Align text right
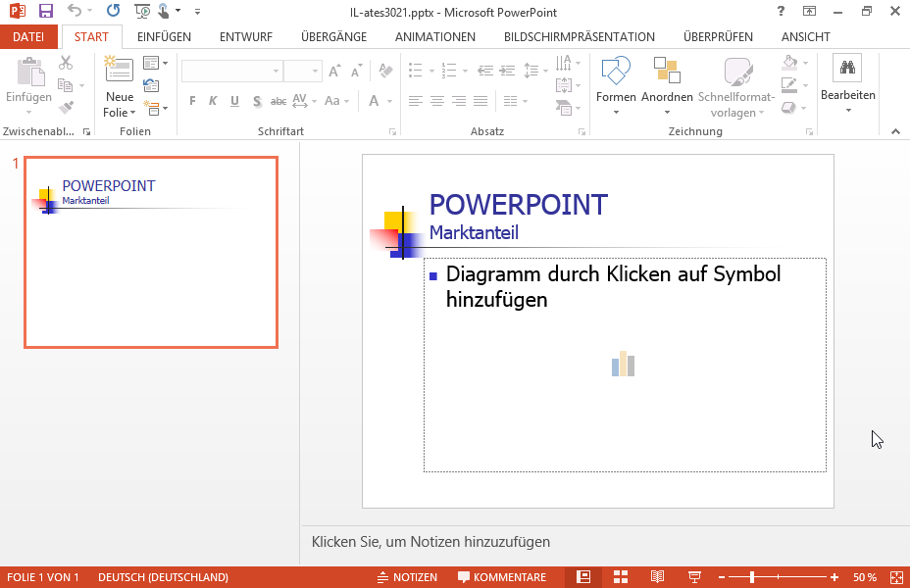 459,101
